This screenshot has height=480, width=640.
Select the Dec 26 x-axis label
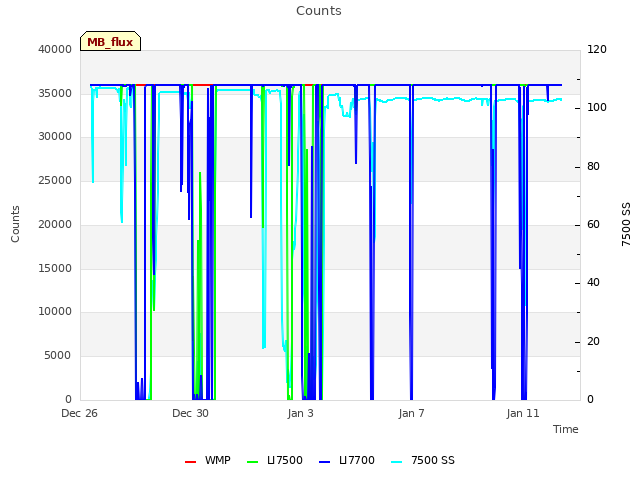[79, 413]
